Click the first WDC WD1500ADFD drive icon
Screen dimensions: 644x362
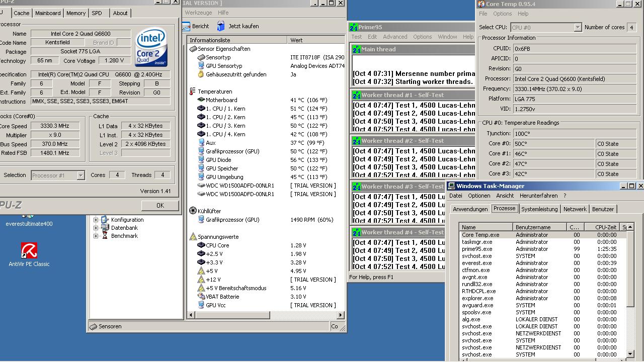point(201,186)
